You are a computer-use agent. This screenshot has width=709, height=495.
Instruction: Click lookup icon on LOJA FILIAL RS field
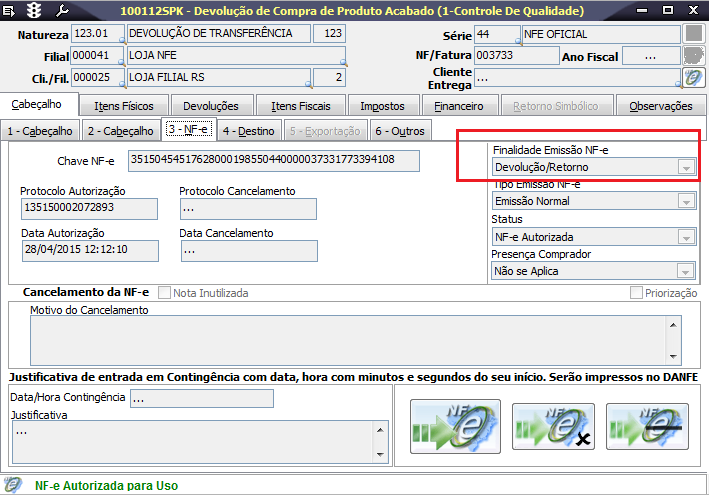[308, 85]
